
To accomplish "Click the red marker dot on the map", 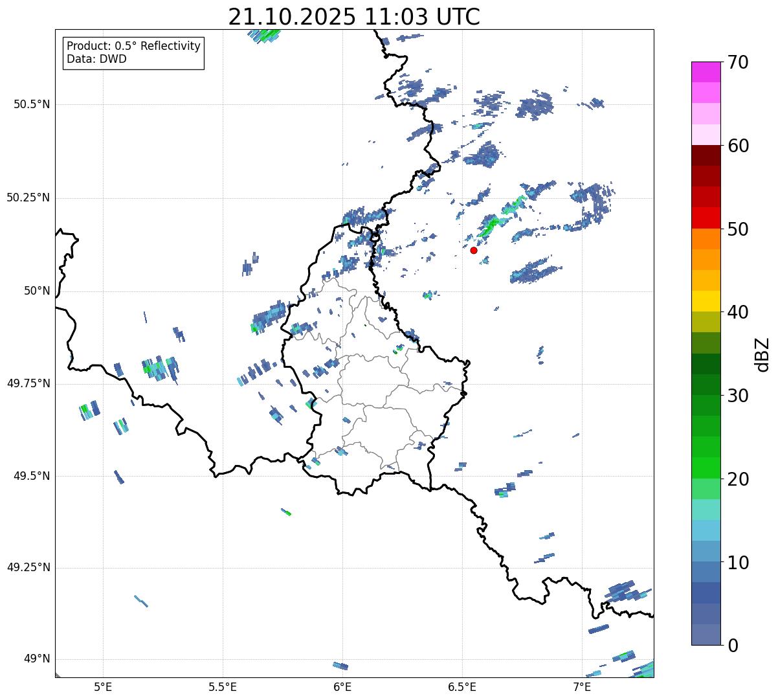I will coord(474,250).
